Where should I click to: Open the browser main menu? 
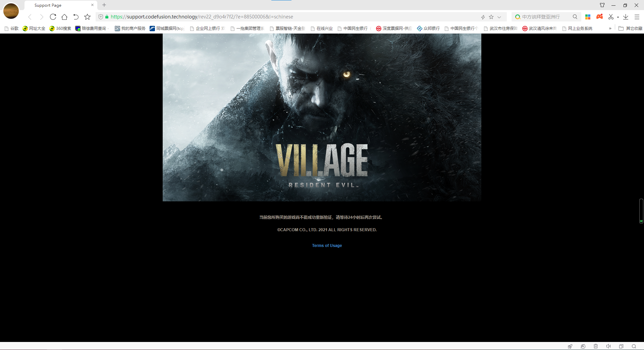[x=637, y=17]
